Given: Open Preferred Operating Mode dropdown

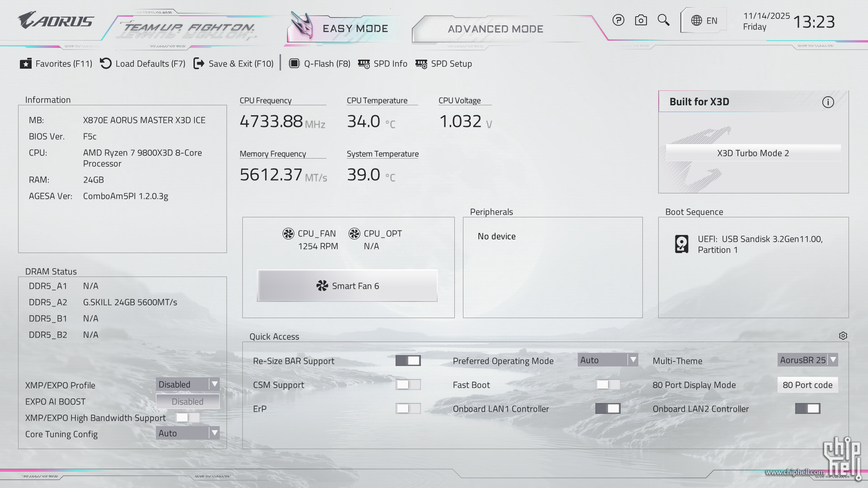Looking at the screenshot, I should tap(608, 360).
